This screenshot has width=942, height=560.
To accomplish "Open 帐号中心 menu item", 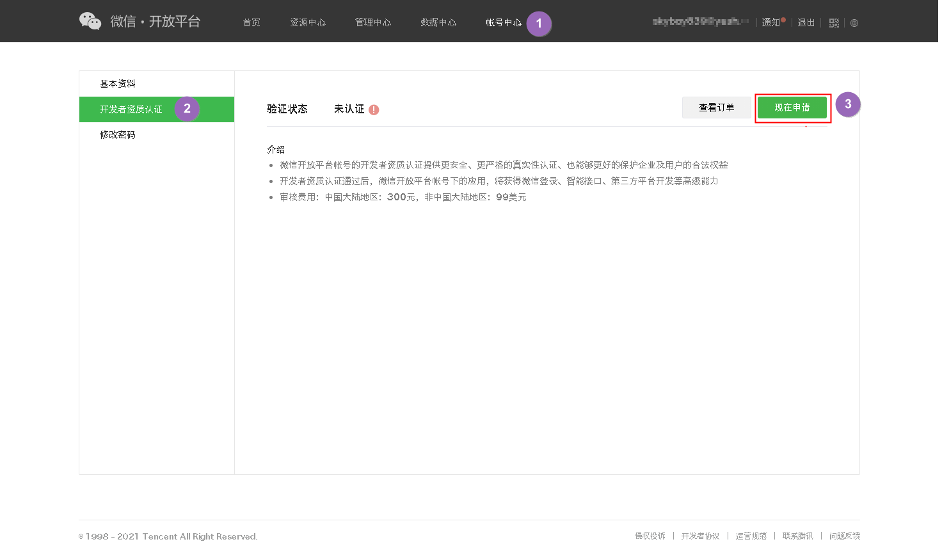I will [504, 22].
